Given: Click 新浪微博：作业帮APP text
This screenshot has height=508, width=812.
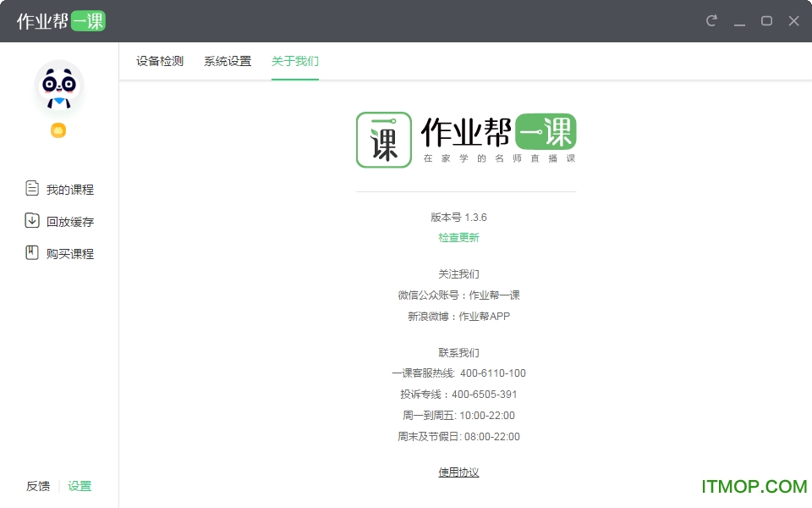Looking at the screenshot, I should pyautogui.click(x=458, y=316).
